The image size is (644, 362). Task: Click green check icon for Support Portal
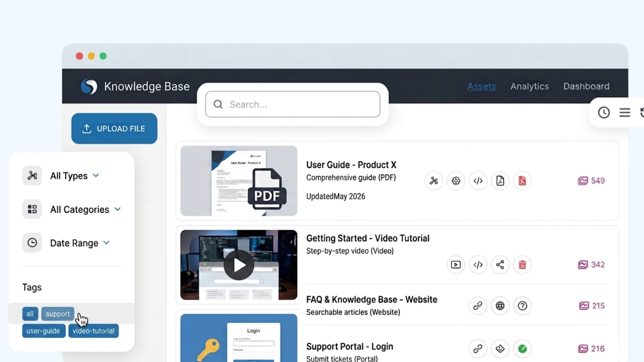tap(522, 349)
